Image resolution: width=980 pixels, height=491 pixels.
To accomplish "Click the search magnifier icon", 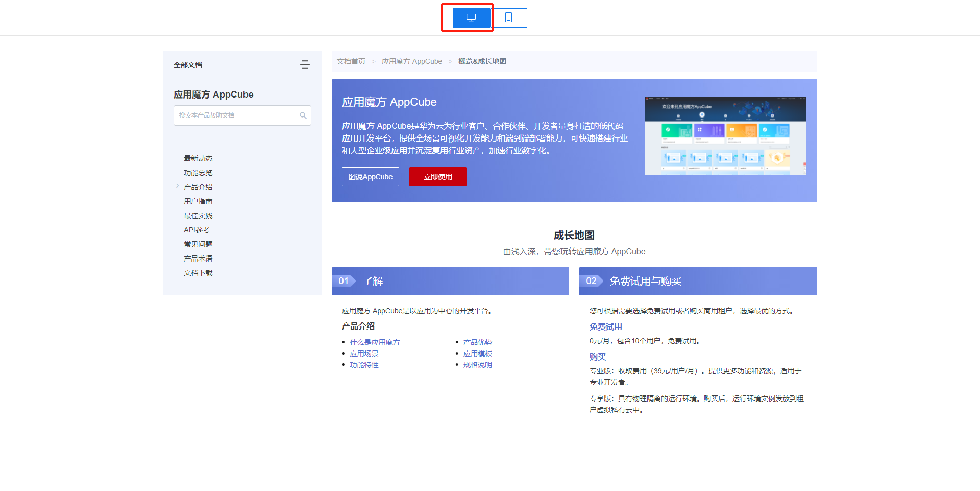I will (x=303, y=115).
